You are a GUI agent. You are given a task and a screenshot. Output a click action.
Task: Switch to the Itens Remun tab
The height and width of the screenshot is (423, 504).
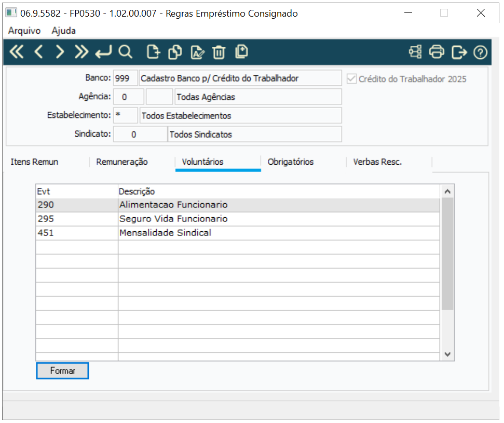click(34, 162)
